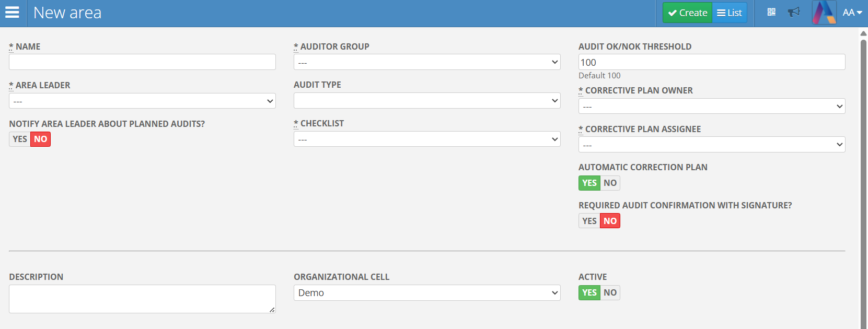Set notify area leader to YES
This screenshot has height=329, width=868.
coord(20,139)
